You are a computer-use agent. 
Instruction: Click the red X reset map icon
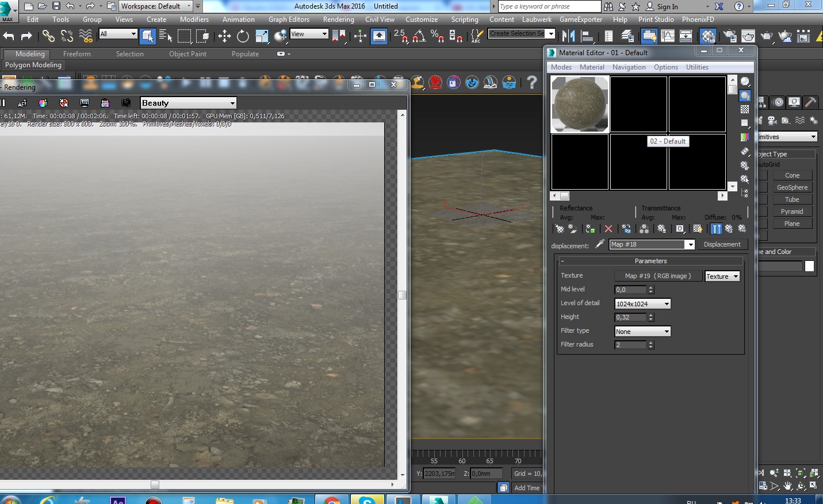tap(608, 229)
